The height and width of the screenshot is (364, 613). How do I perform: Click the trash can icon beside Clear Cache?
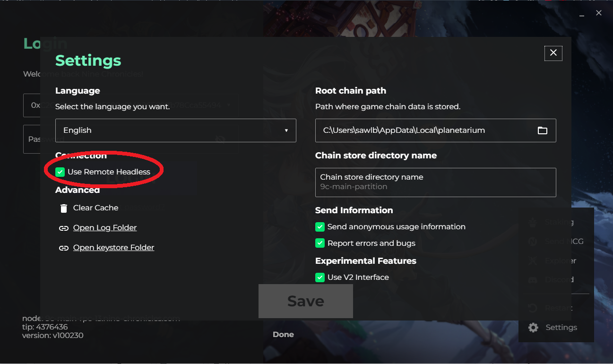64,208
